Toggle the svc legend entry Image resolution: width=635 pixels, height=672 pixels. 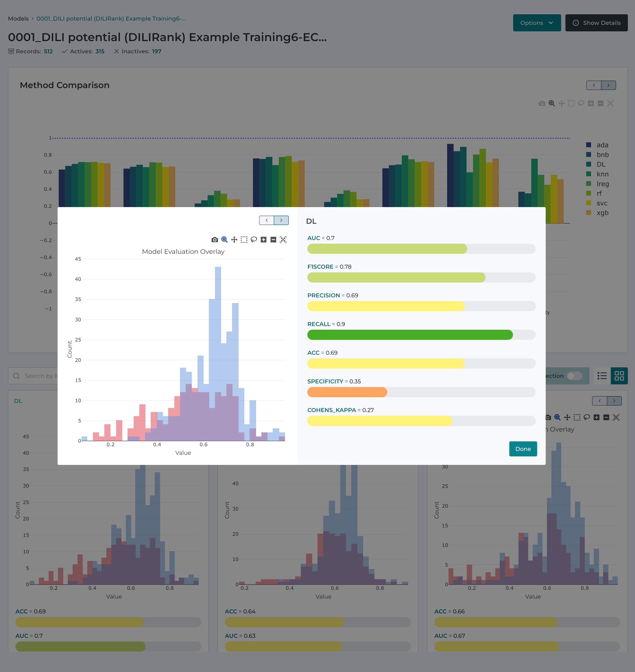597,203
